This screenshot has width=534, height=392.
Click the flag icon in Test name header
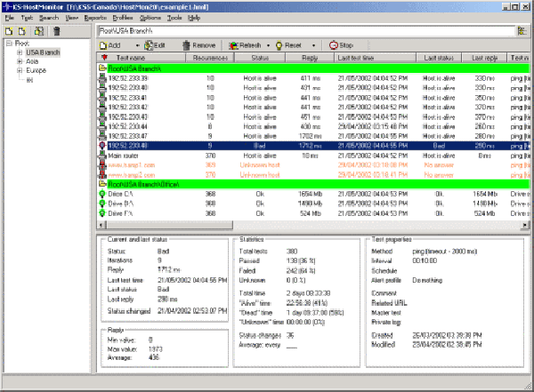(102, 57)
